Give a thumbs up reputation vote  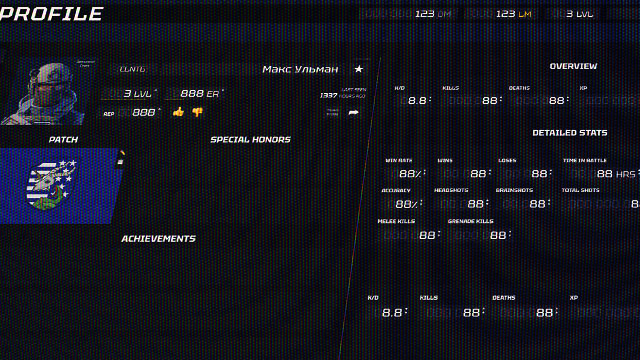pyautogui.click(x=178, y=112)
